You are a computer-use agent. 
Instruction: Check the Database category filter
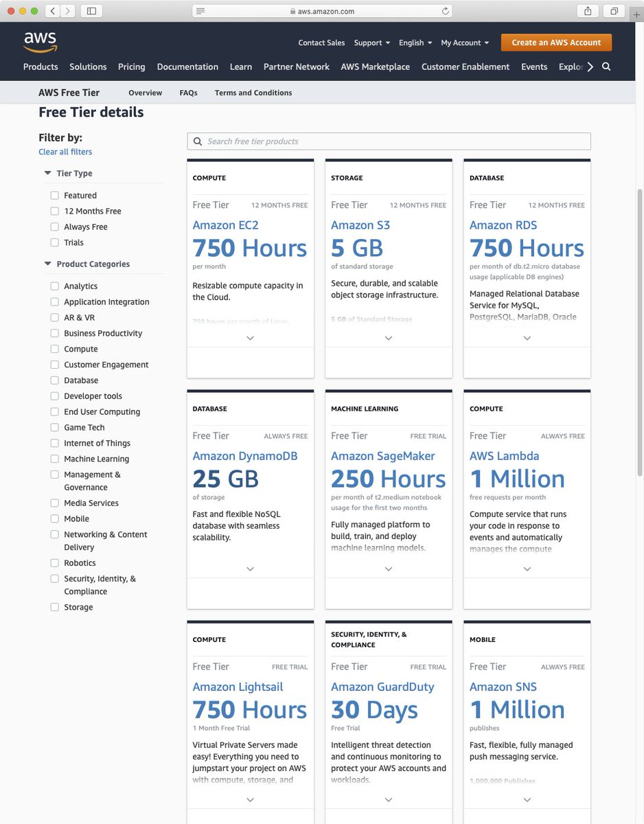coord(55,380)
